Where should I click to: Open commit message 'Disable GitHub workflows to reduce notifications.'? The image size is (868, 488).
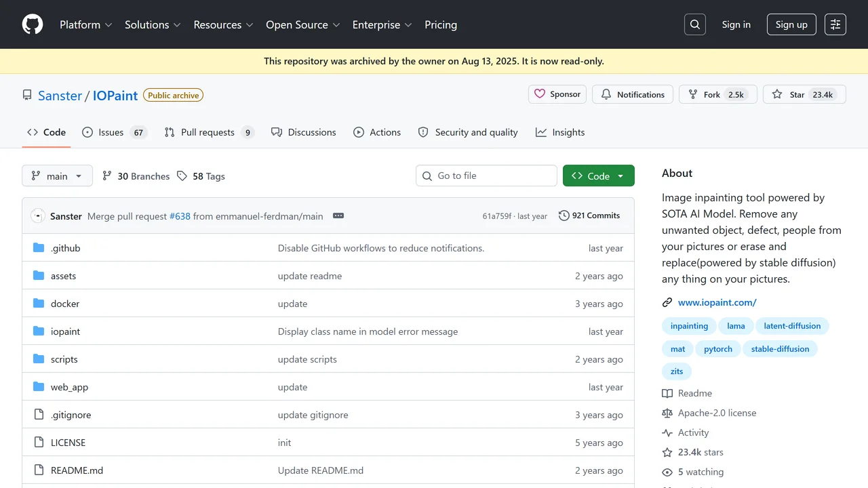tap(381, 248)
